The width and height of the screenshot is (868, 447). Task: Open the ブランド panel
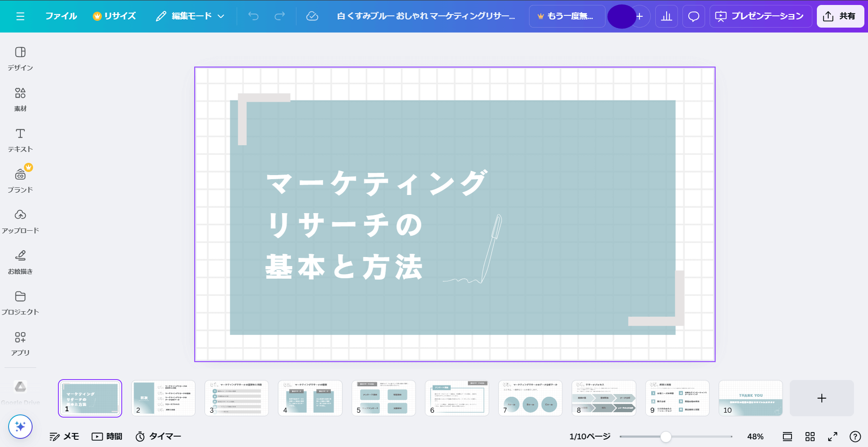(20, 181)
